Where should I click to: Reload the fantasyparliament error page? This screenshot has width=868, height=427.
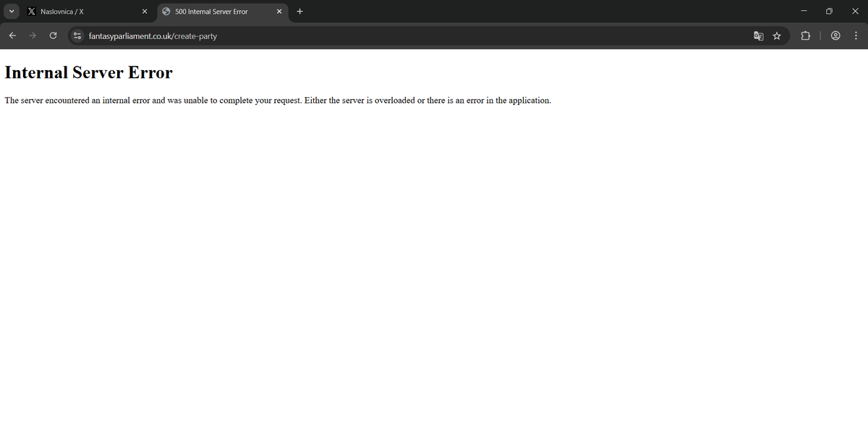(53, 35)
